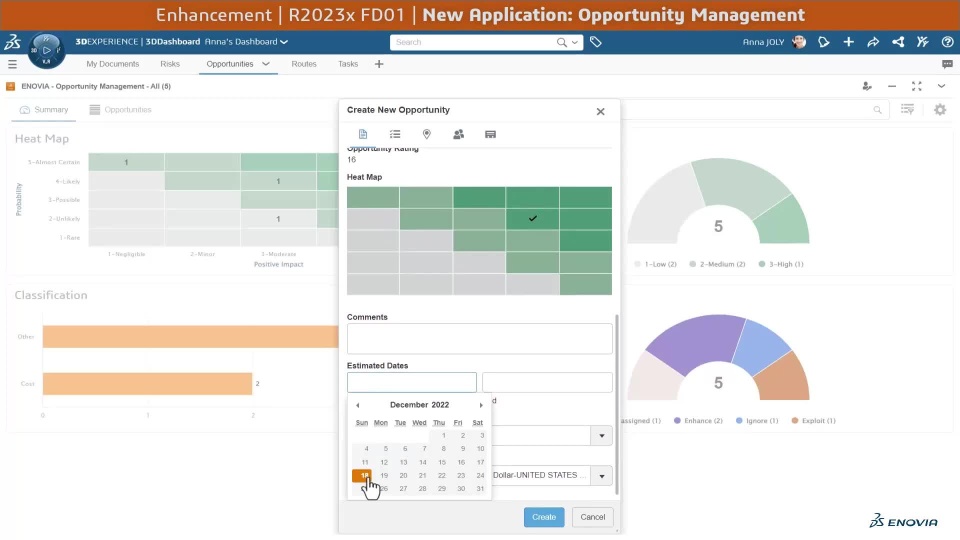
Task: Open the people tab in dialog
Action: [x=459, y=134]
